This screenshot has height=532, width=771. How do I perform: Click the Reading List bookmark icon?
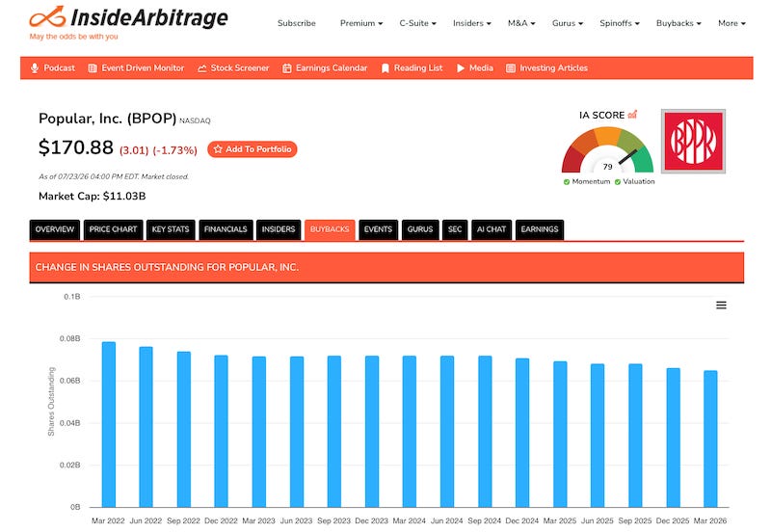385,68
